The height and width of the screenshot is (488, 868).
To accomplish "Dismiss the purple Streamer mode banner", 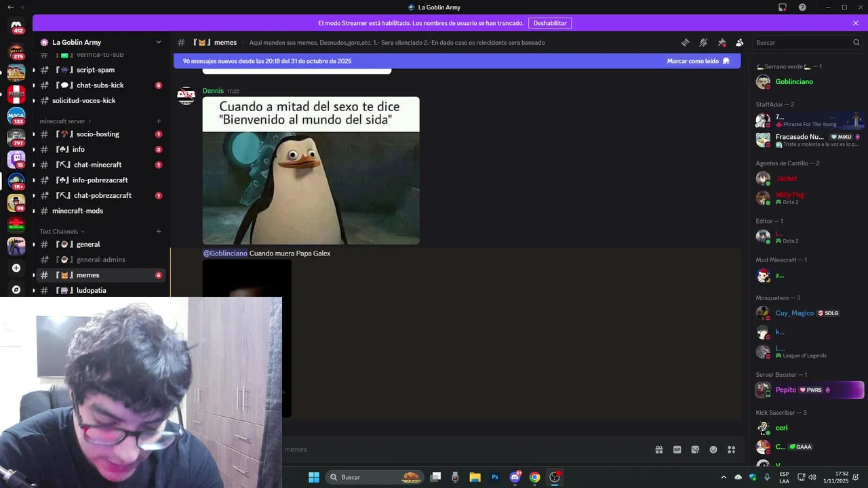I will (x=856, y=23).
